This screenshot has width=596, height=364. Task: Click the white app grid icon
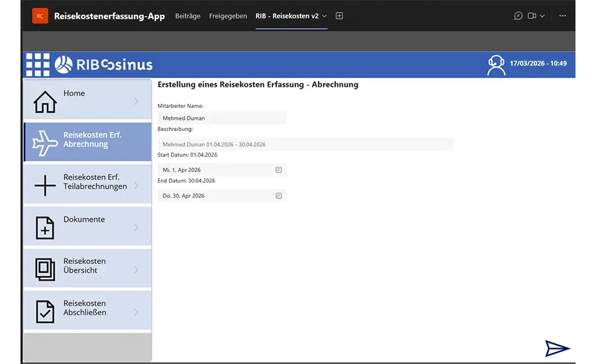point(38,65)
